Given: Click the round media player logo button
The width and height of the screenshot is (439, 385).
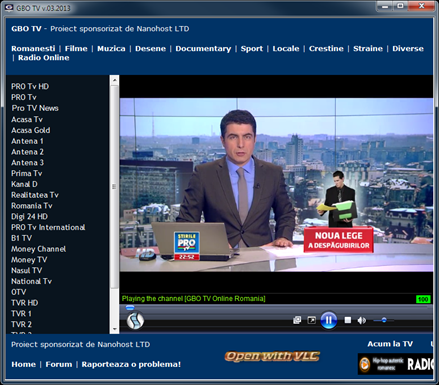Looking at the screenshot, I should pos(135,321).
